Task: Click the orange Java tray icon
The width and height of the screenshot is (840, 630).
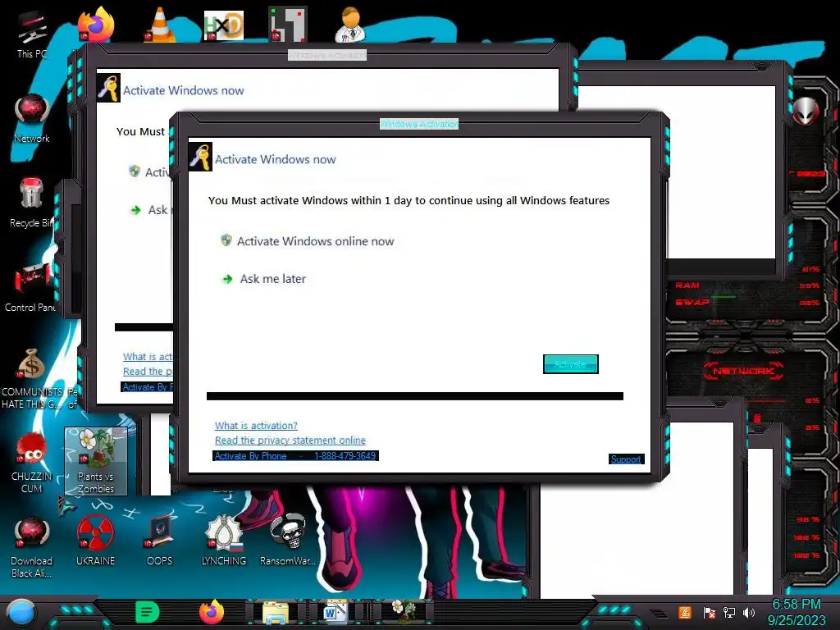Action: 684,612
